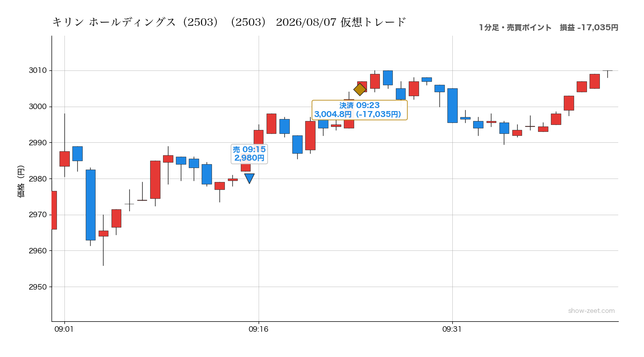Click the 09:16 time axis label

coord(259,328)
